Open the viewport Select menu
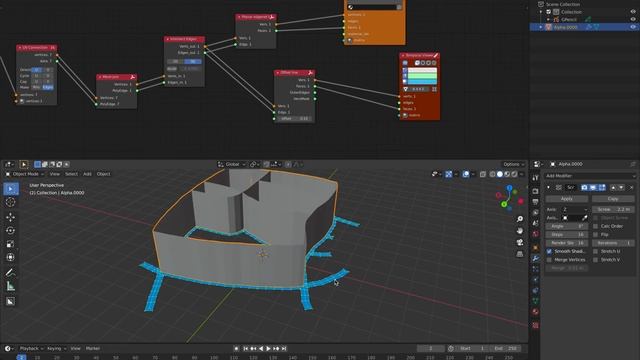 coord(71,174)
